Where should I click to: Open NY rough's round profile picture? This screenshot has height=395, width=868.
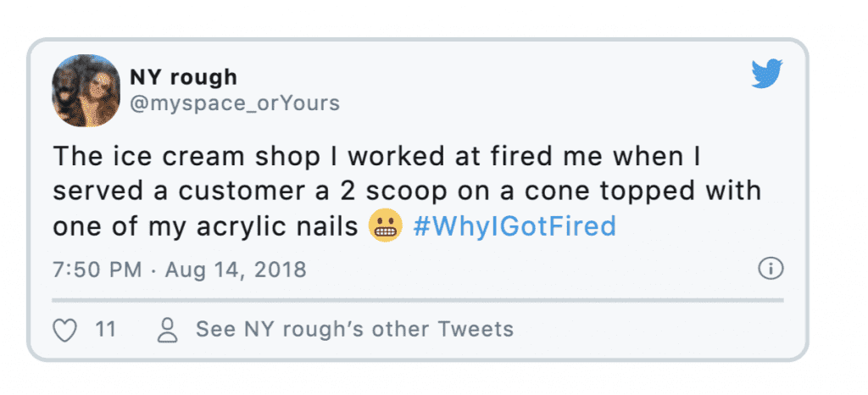click(x=86, y=90)
